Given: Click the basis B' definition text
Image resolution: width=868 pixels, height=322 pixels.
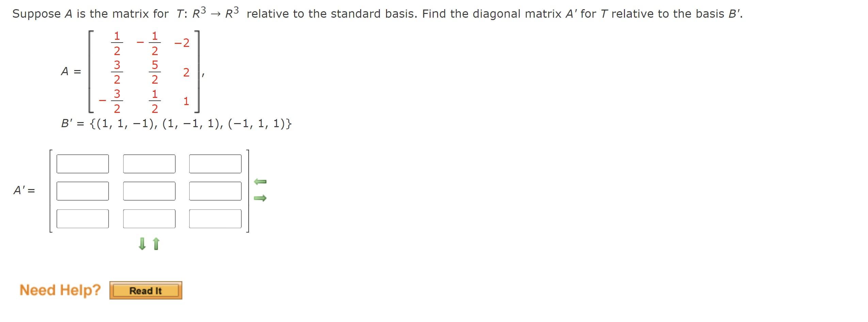Looking at the screenshot, I should [176, 123].
